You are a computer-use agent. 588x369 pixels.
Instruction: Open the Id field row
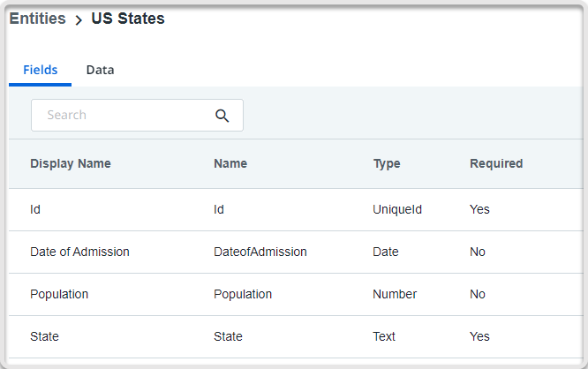click(x=35, y=209)
